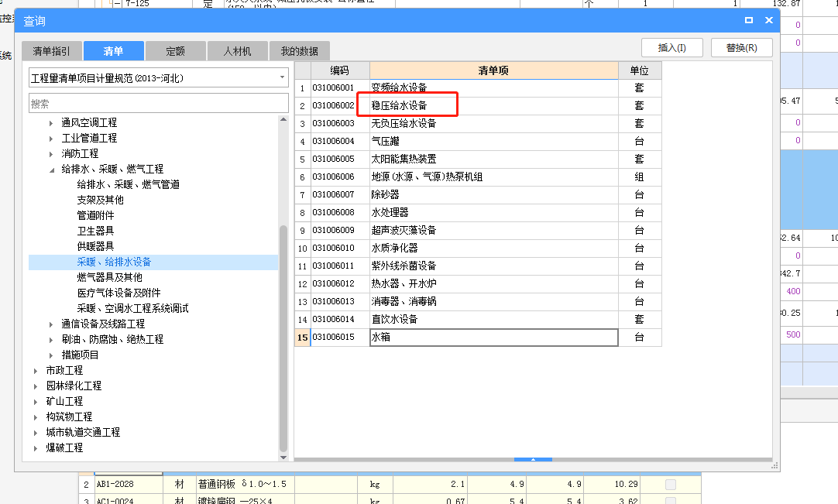Expand the 通信设备及线路工程 node
The width and height of the screenshot is (838, 504).
click(x=51, y=324)
